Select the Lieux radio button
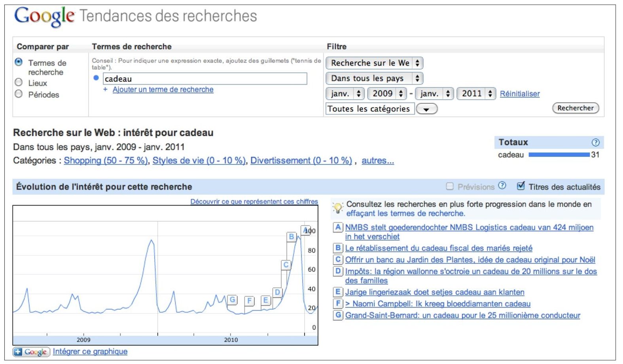 point(19,82)
